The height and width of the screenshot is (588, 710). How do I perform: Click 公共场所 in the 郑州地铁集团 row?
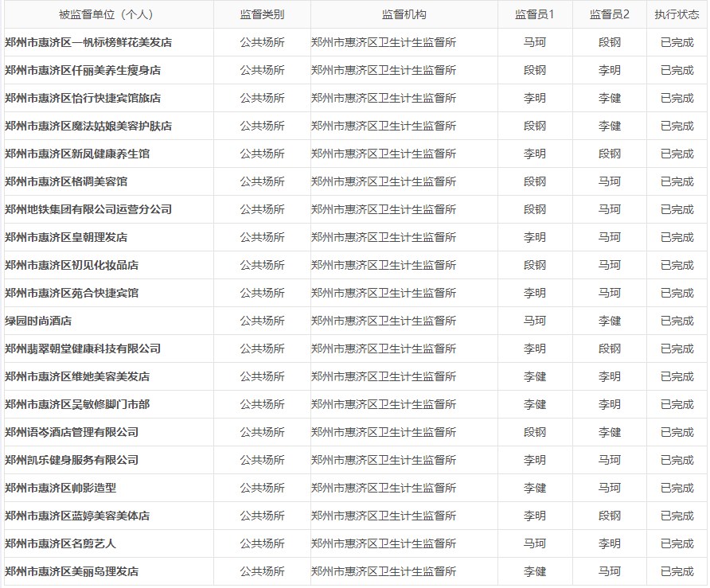262,209
